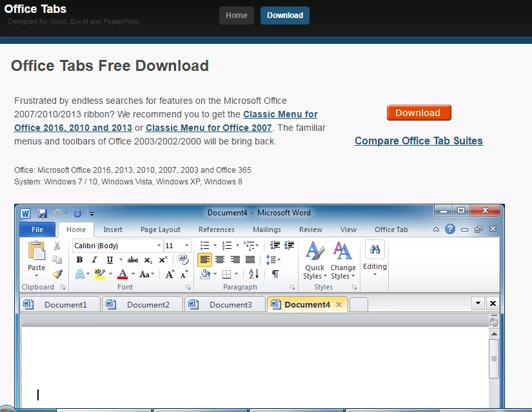Click the Sort A-Z icon
Image resolution: width=532 pixels, height=412 pixels.
[253, 274]
